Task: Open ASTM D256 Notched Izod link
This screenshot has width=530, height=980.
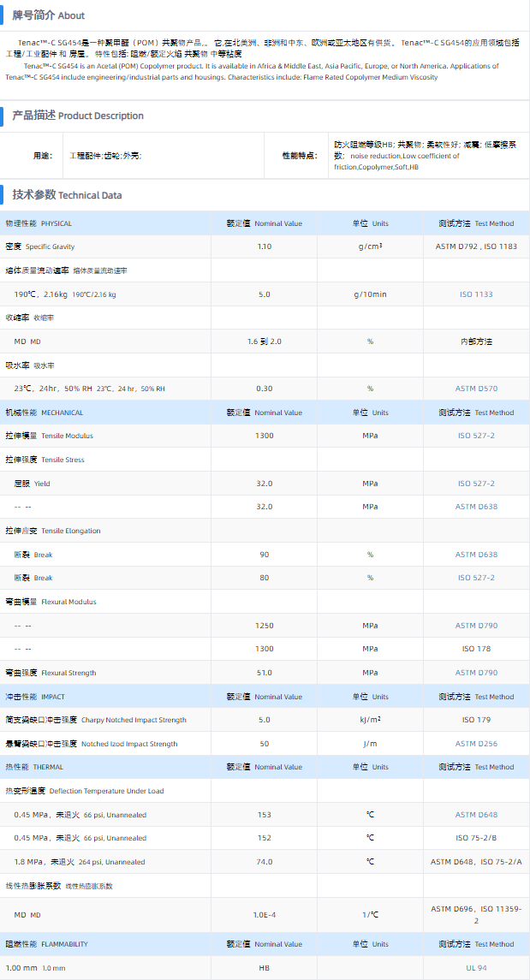Action: (x=476, y=744)
